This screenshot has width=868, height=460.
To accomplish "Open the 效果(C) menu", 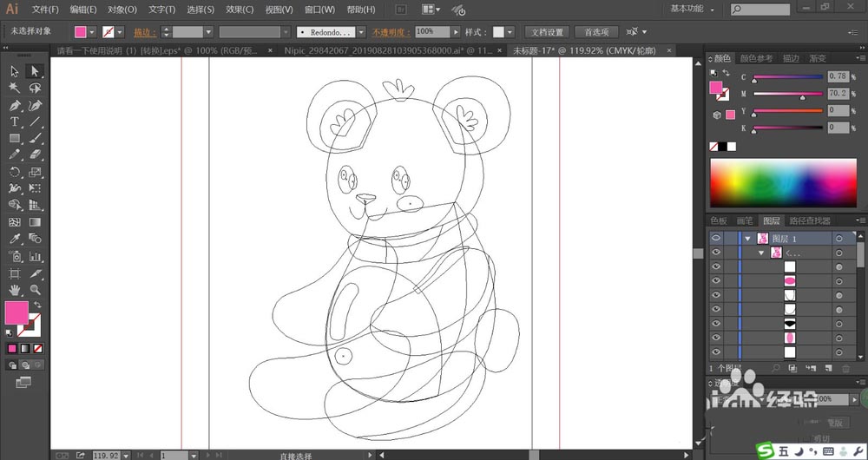I will [x=240, y=10].
